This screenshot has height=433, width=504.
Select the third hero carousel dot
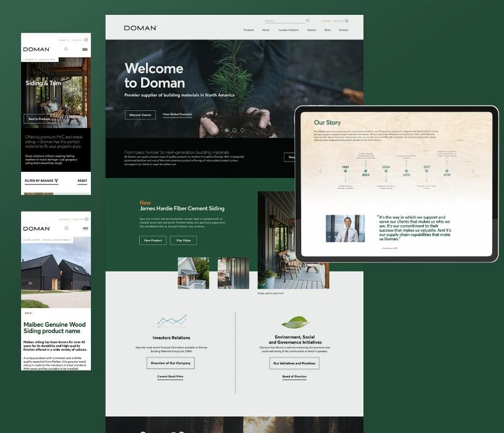(x=242, y=131)
